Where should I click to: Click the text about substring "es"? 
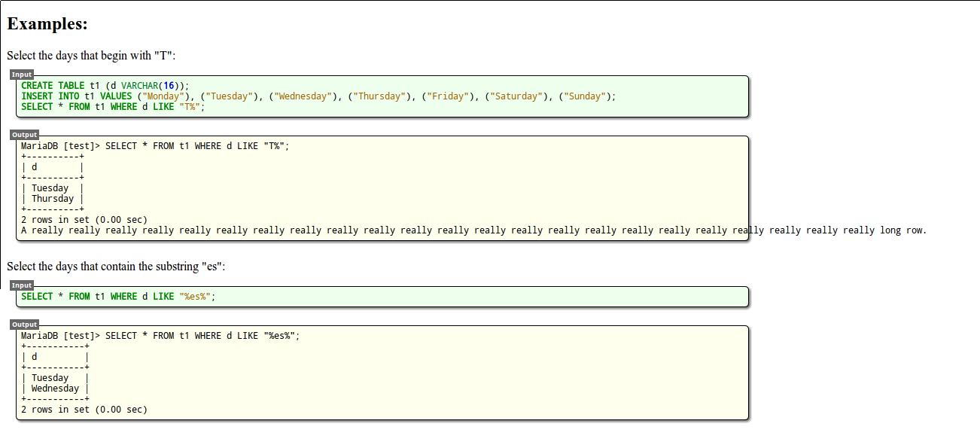(116, 267)
